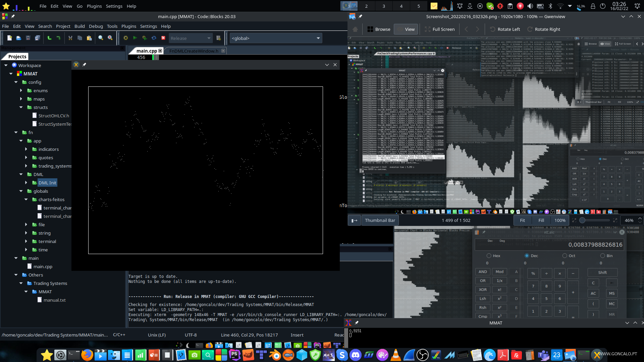Click the Open file toolbar icon
Image resolution: width=644 pixels, height=362 pixels.
(x=19, y=38)
